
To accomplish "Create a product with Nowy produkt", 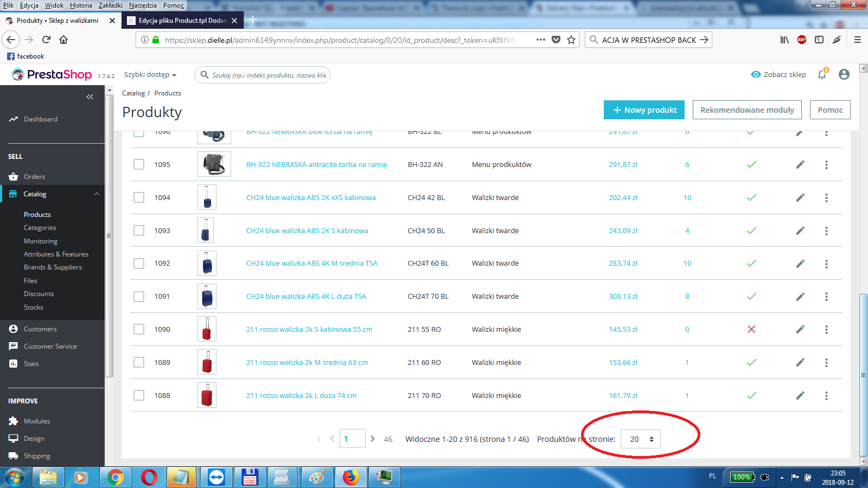I will 644,110.
